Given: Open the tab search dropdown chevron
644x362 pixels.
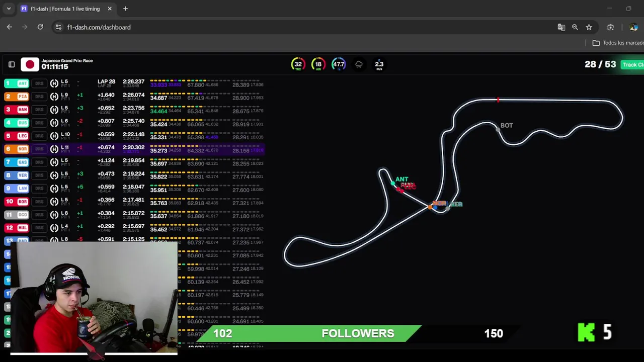Looking at the screenshot, I should (x=9, y=9).
